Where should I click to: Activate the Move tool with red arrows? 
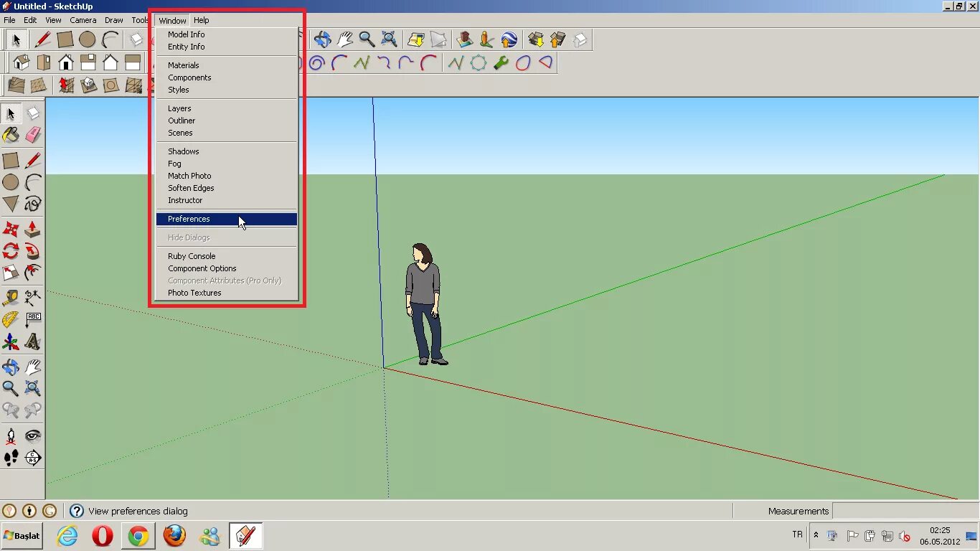(x=11, y=229)
